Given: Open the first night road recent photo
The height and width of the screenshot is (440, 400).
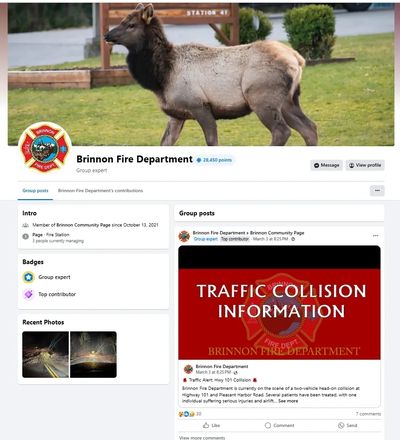Looking at the screenshot, I should pos(45,354).
